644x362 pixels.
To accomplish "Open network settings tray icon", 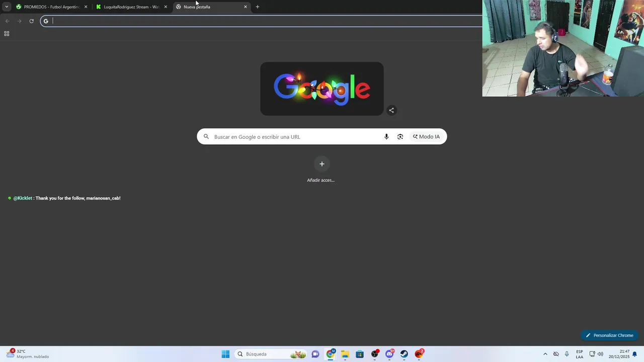I will pyautogui.click(x=592, y=354).
